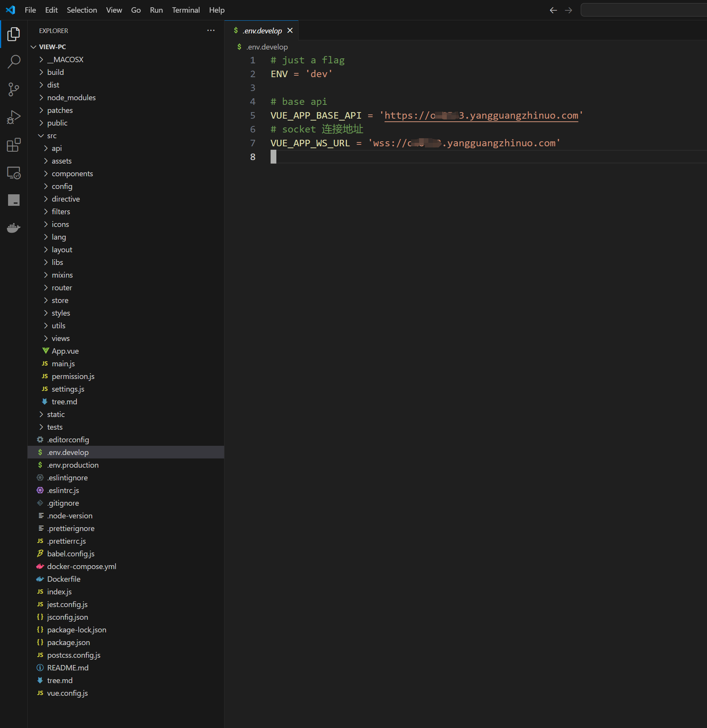Expand the static folder
Viewport: 707px width, 728px height.
(x=41, y=414)
